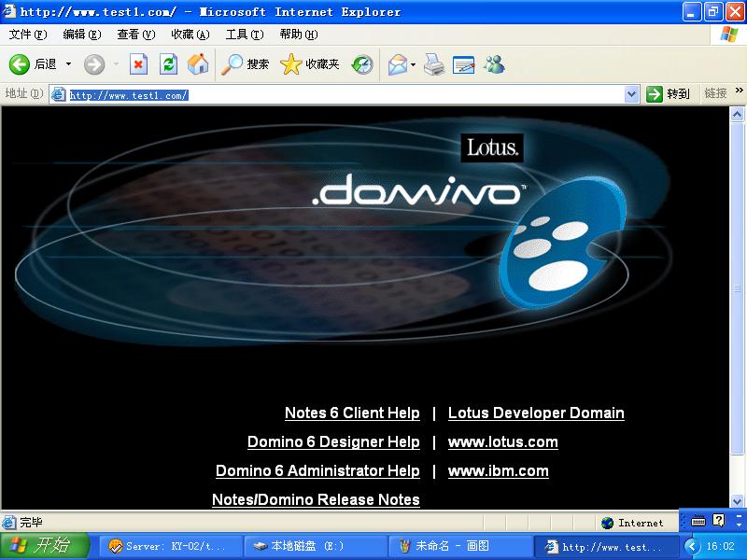
Task: Open the History toolbar icon
Action: (362, 64)
